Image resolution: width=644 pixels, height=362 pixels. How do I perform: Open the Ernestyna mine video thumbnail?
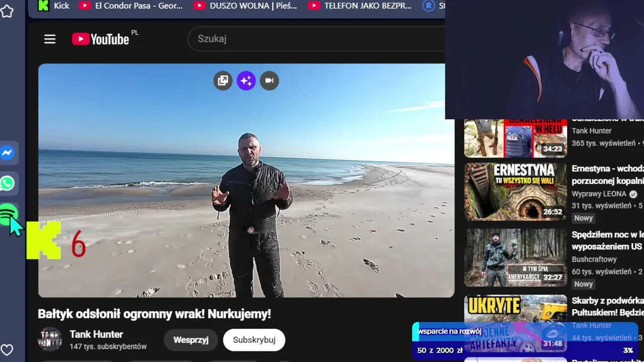(x=516, y=192)
